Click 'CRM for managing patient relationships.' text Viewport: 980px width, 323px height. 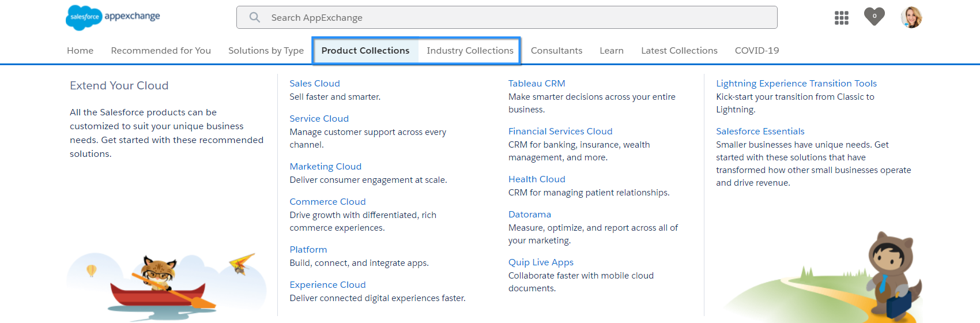coord(589,193)
